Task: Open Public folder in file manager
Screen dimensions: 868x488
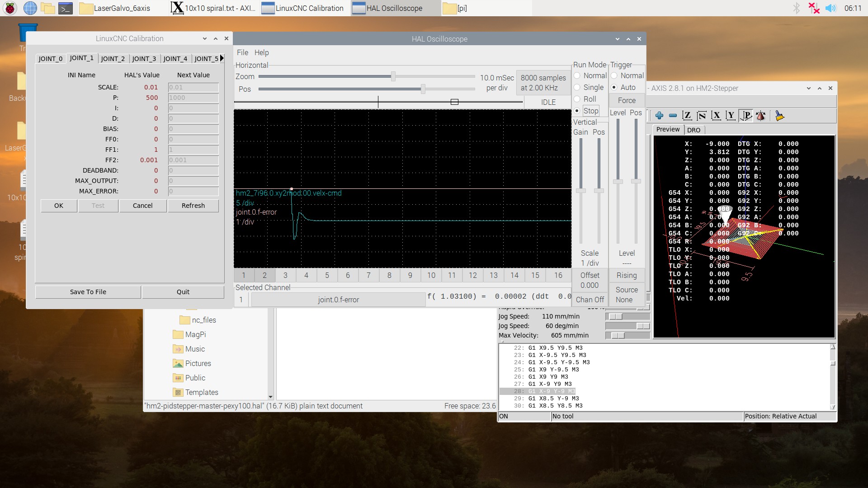Action: tap(189, 378)
